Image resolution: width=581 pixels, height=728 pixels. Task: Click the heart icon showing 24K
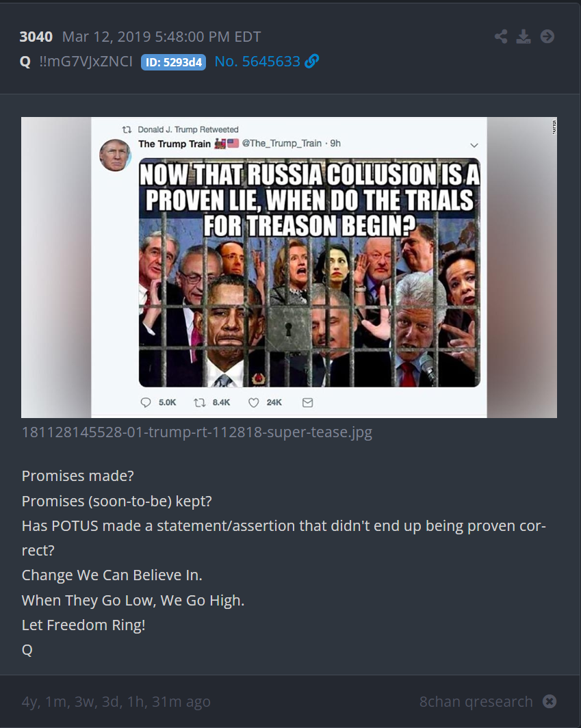tap(254, 402)
